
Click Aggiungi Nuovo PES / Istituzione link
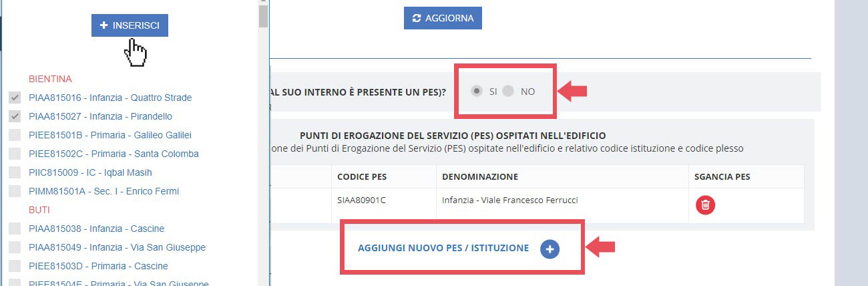pyautogui.click(x=443, y=248)
